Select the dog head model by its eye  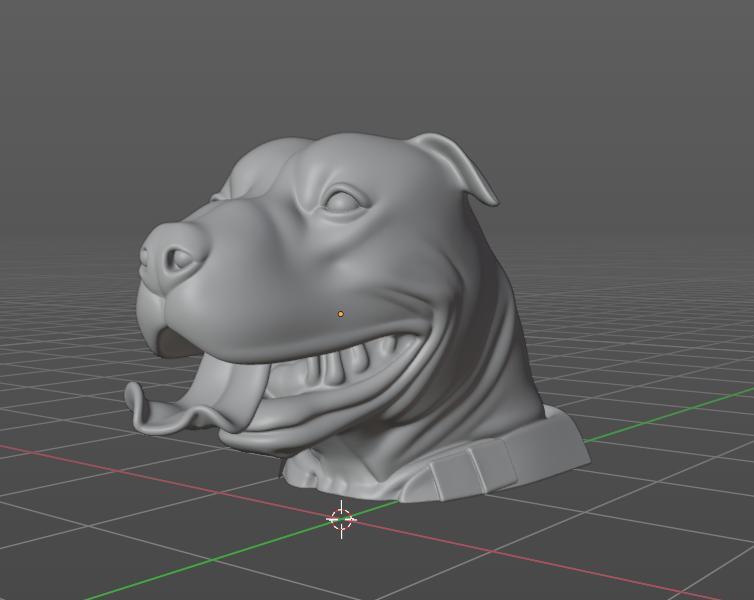(x=343, y=202)
